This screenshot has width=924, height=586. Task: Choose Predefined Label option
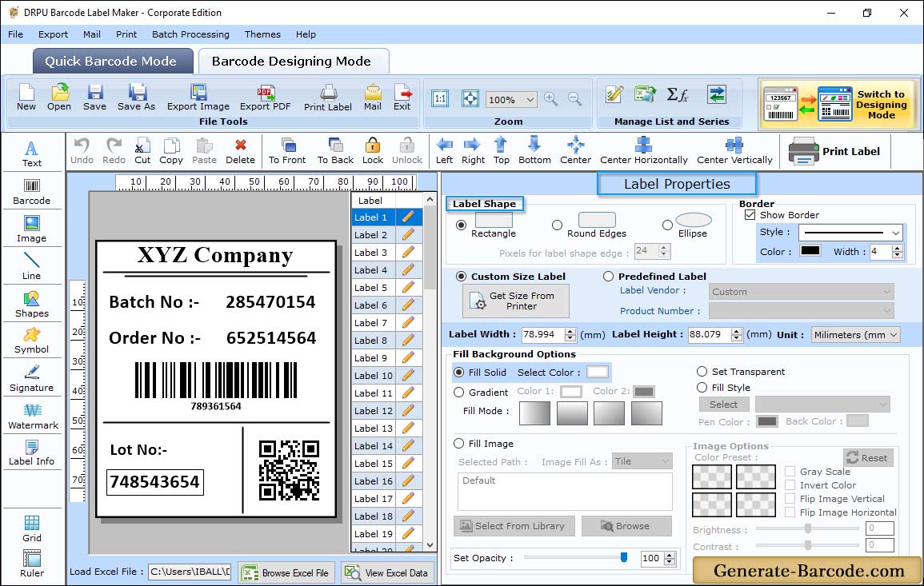(608, 277)
